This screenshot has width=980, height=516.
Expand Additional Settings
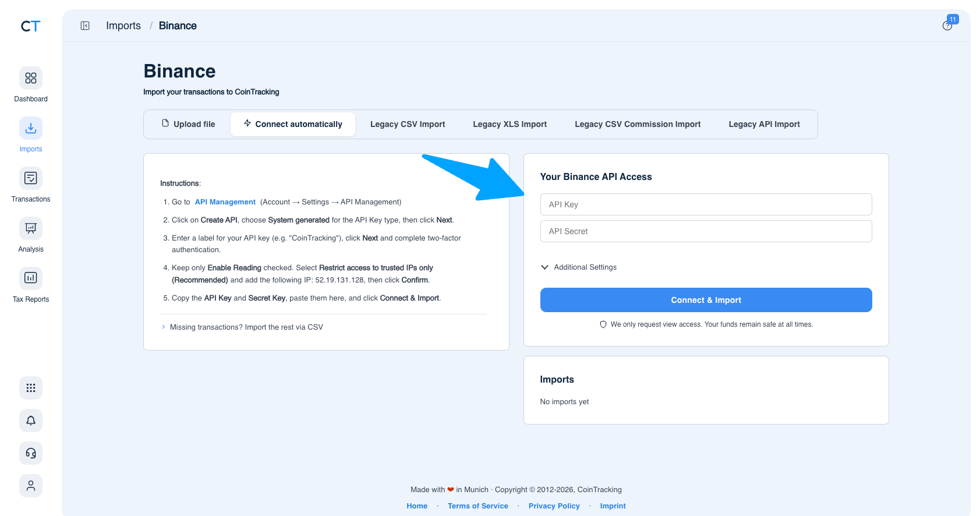(579, 267)
